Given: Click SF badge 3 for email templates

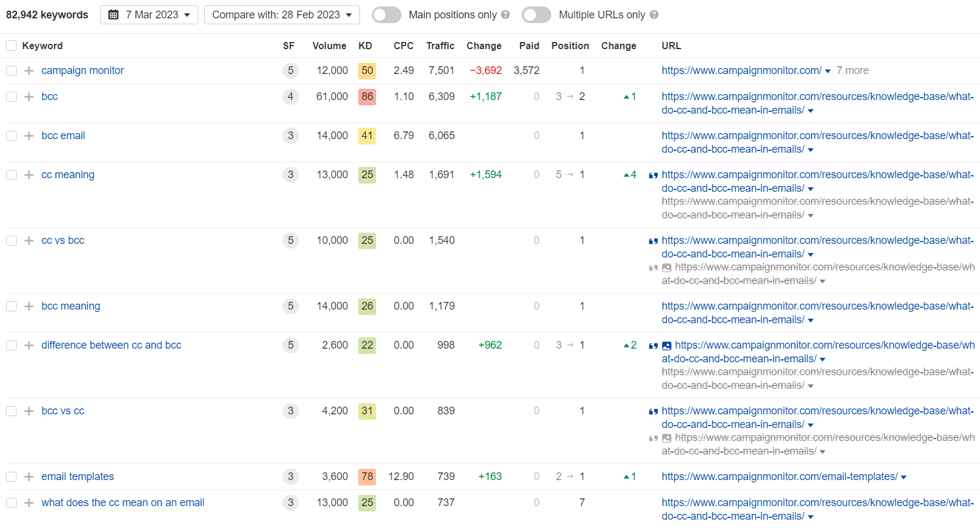Looking at the screenshot, I should pos(291,477).
